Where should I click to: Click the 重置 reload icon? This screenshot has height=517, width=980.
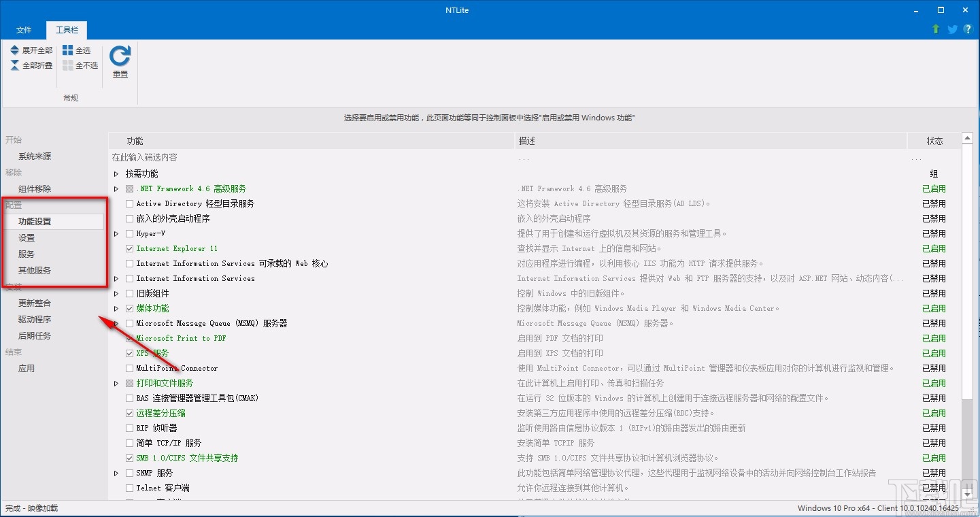pos(120,59)
